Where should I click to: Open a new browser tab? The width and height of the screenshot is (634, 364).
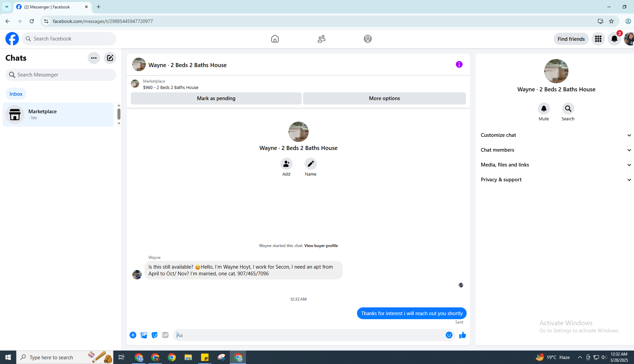pyautogui.click(x=99, y=7)
